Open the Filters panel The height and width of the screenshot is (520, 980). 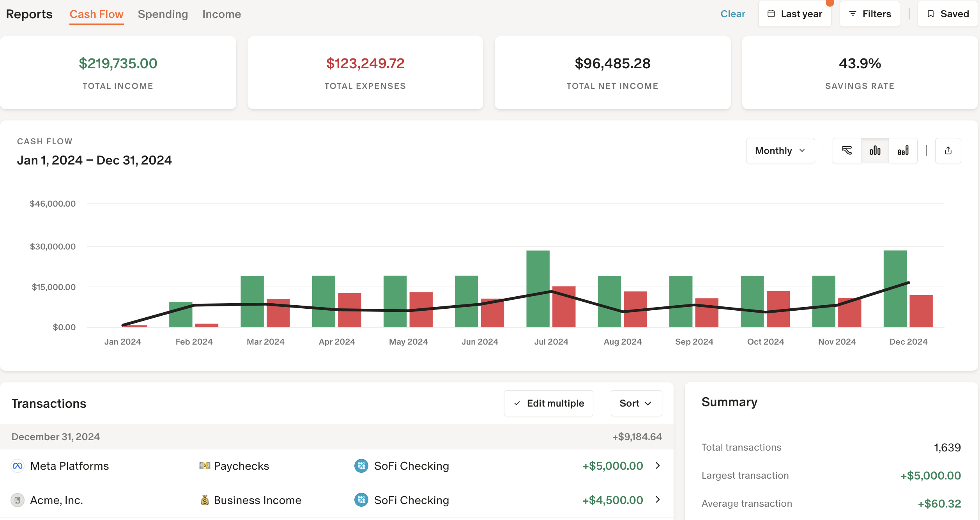point(869,14)
